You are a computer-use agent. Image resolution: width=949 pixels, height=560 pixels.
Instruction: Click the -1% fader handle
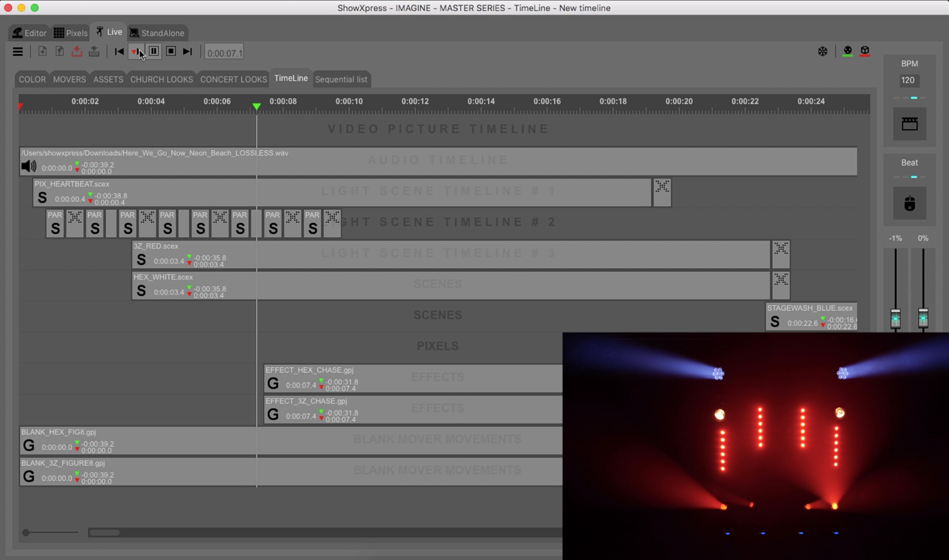click(895, 318)
